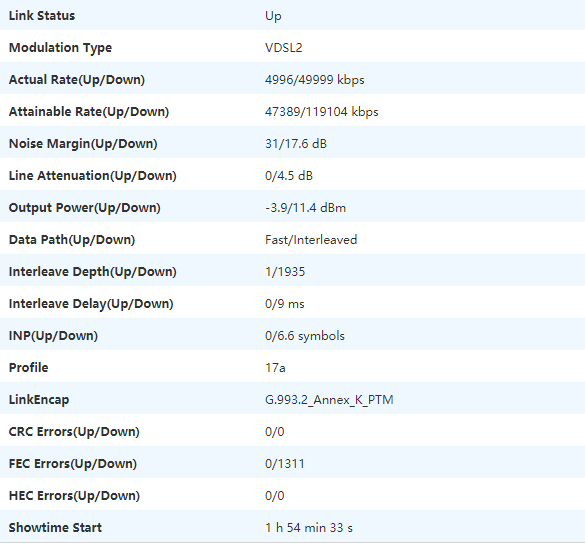Click the Output Power value -3.9/11.4 dBm
This screenshot has height=543, width=585.
306,208
